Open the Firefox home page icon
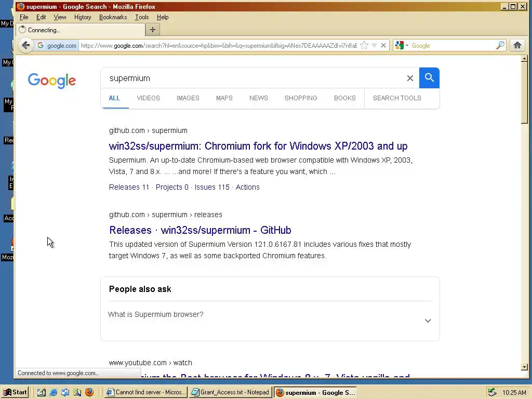532x399 pixels. 517,45
